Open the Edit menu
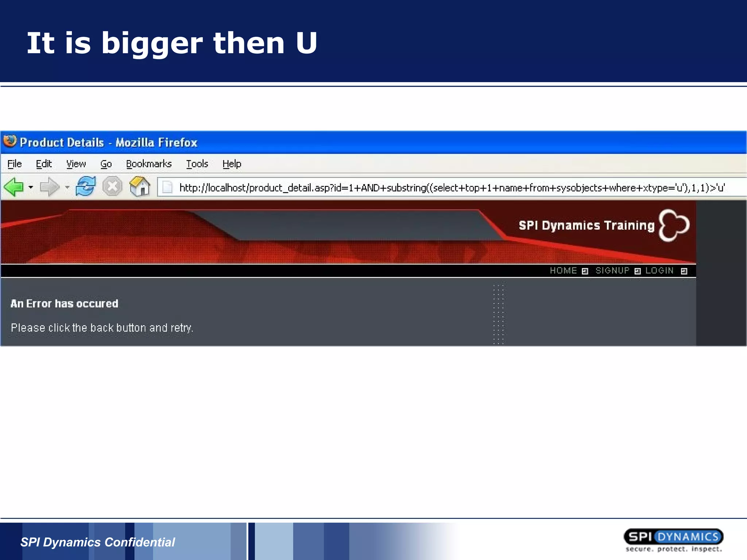 (44, 164)
